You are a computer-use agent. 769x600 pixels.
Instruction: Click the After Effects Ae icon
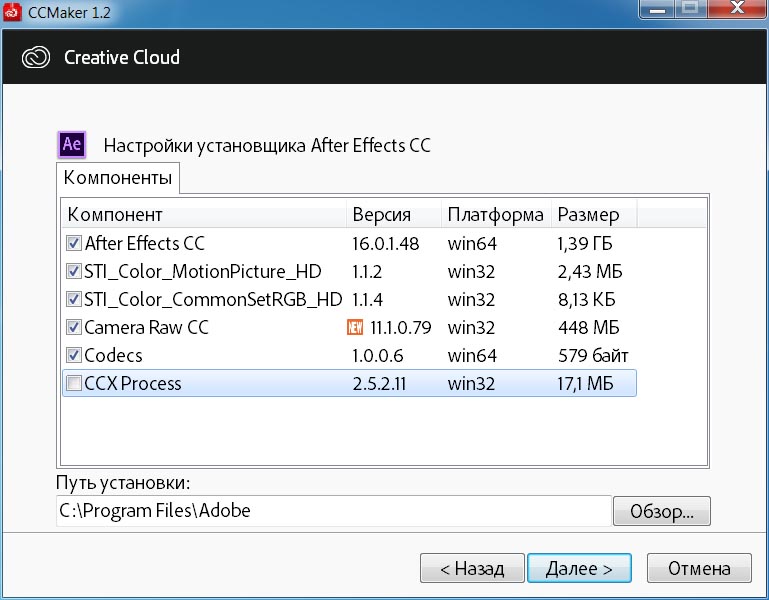[72, 145]
